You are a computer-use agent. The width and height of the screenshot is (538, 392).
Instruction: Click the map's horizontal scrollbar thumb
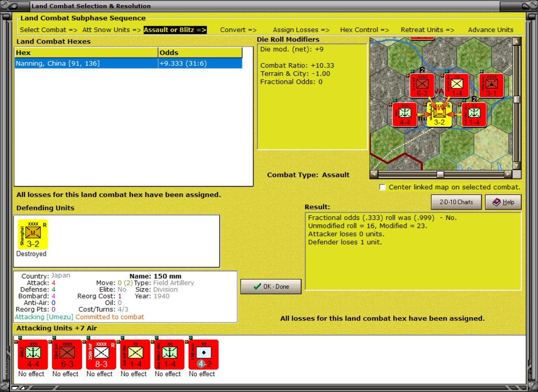coord(440,174)
